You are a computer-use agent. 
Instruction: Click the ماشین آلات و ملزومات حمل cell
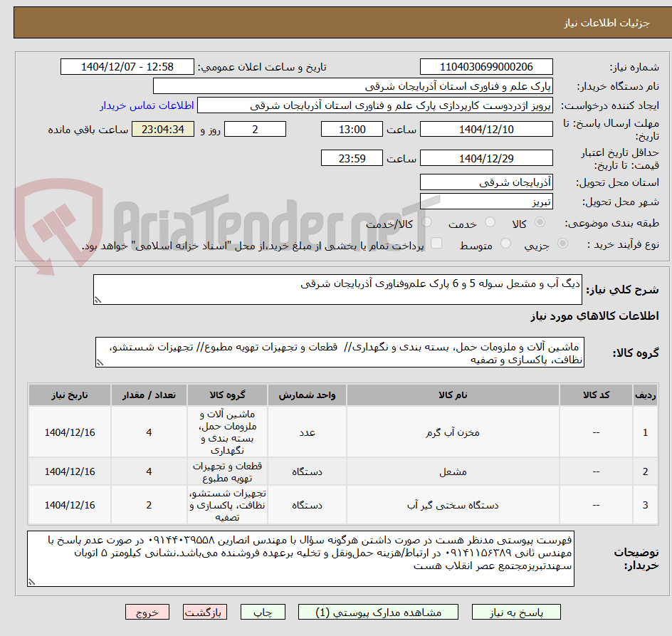tap(227, 432)
